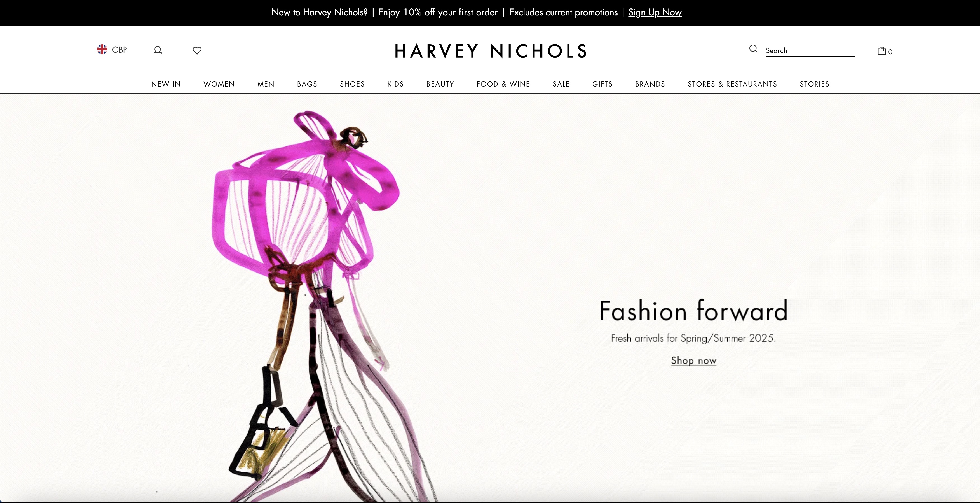980x503 pixels.
Task: Open the shopping bag icon
Action: pos(881,51)
